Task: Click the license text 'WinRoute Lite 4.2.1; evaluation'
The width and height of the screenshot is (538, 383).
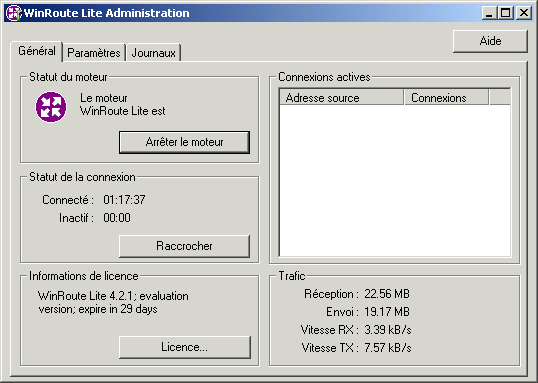Action: pyautogui.click(x=113, y=296)
